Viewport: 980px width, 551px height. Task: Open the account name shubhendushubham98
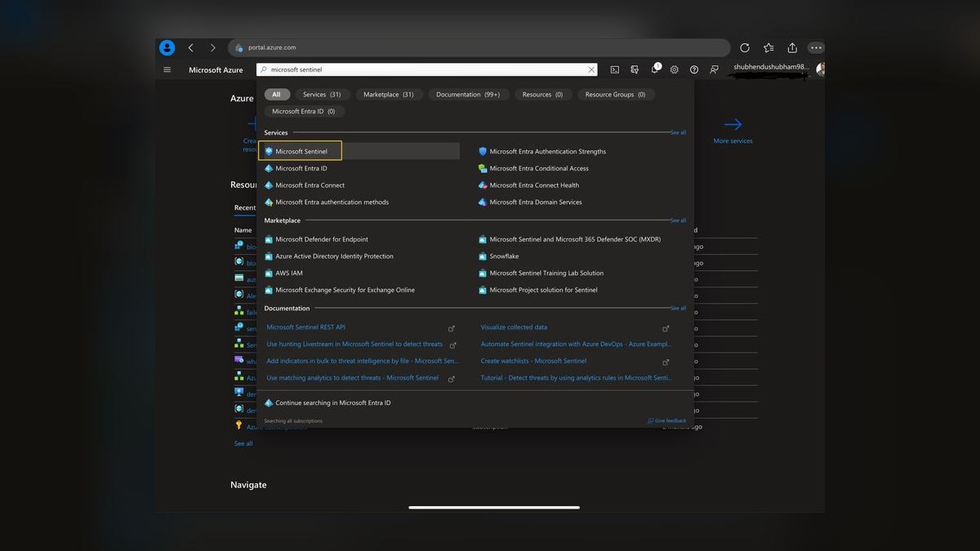769,67
